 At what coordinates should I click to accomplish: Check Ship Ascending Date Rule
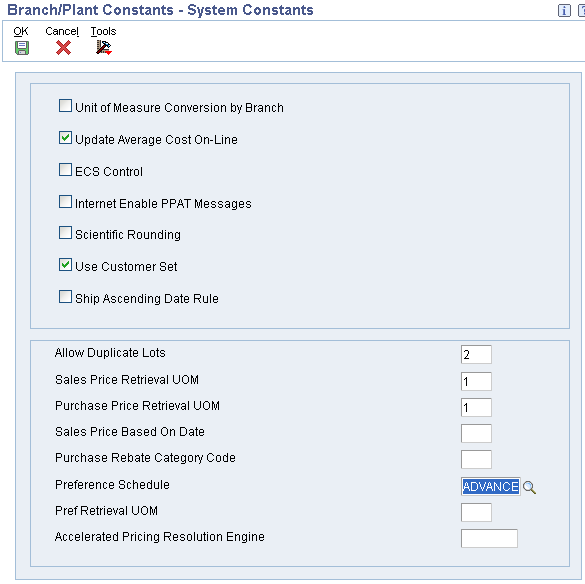(65, 297)
